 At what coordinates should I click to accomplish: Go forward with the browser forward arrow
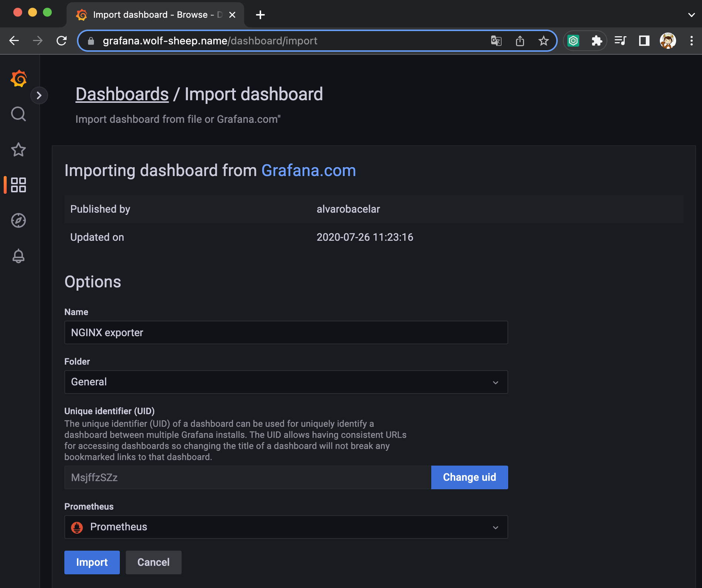pyautogui.click(x=38, y=41)
